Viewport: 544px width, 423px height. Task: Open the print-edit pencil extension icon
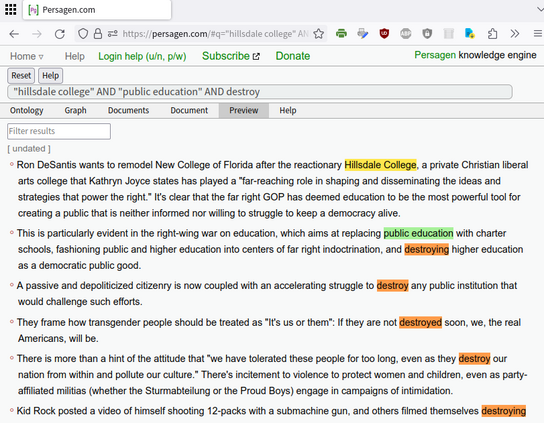click(x=363, y=33)
